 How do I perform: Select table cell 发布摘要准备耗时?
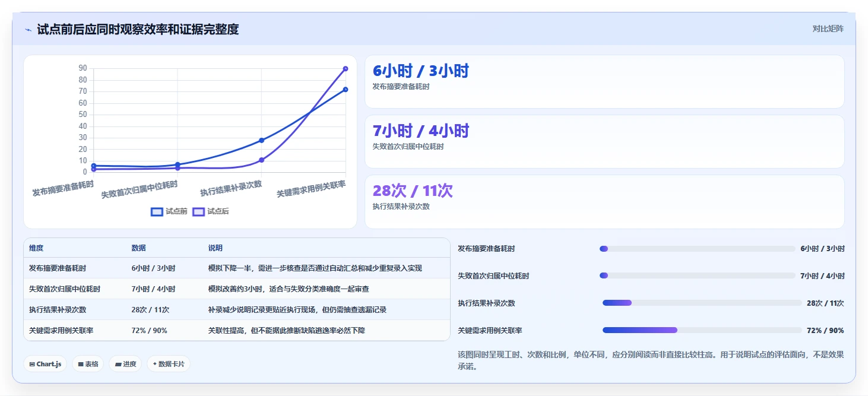coord(58,268)
